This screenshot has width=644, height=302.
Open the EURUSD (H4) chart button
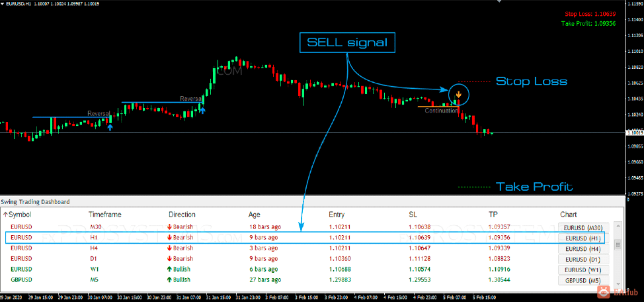click(583, 248)
